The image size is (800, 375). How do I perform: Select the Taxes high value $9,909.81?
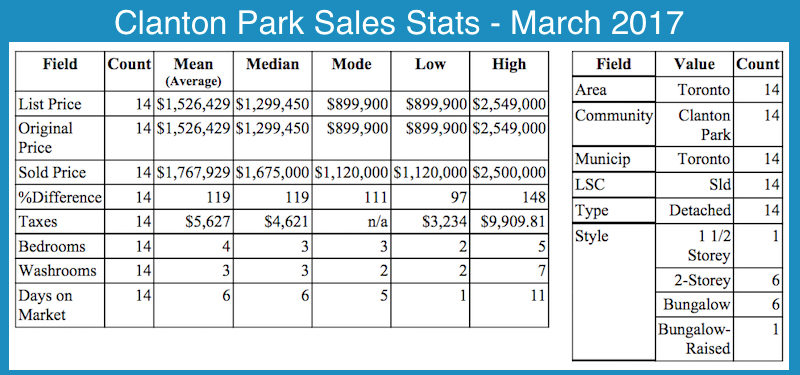tap(513, 222)
